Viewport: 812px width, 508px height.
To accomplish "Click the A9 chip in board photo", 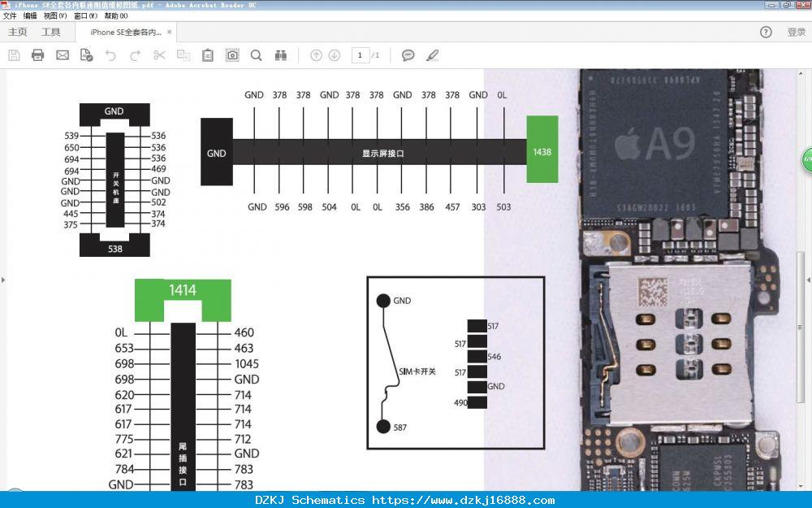I will 655,144.
